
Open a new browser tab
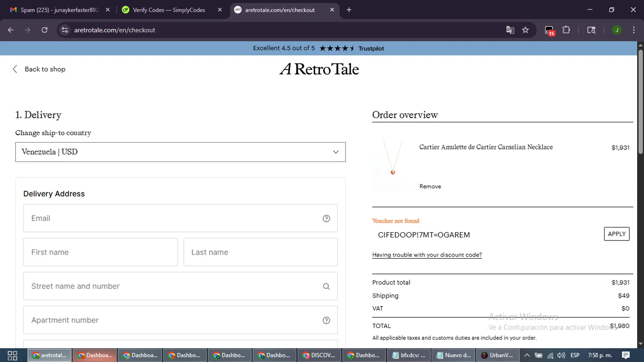click(349, 10)
